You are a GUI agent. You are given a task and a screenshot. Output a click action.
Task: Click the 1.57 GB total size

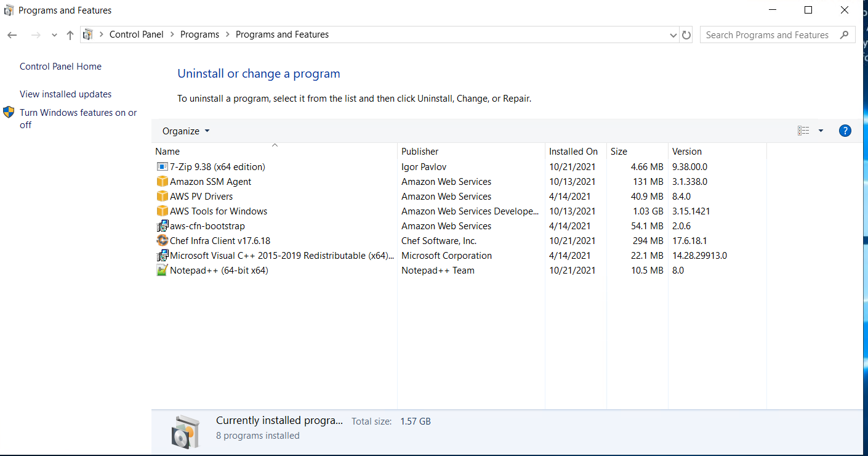416,421
